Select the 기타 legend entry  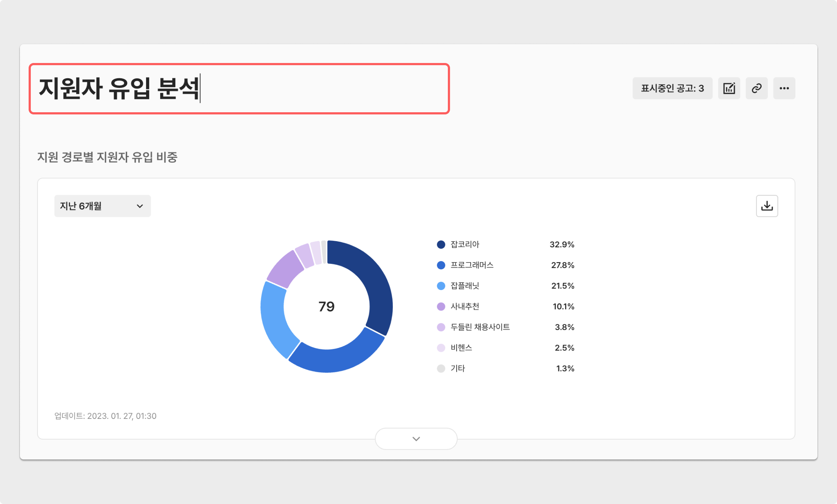(x=457, y=368)
